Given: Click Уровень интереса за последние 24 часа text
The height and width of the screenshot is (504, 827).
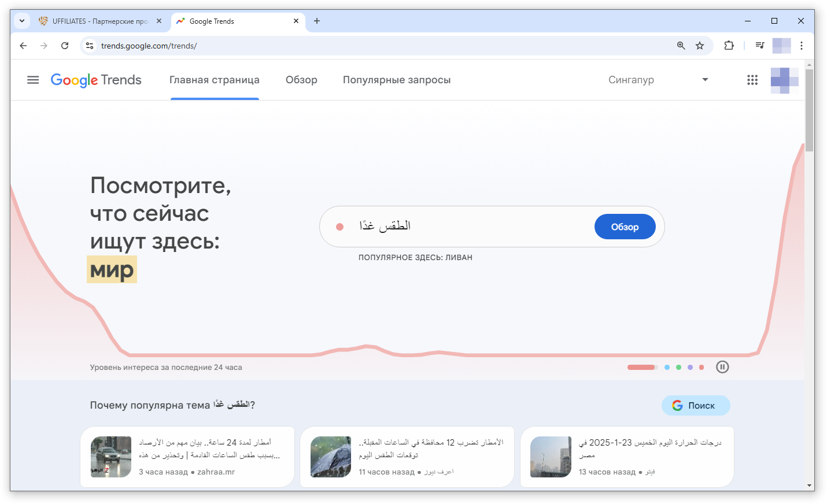Looking at the screenshot, I should point(166,368).
